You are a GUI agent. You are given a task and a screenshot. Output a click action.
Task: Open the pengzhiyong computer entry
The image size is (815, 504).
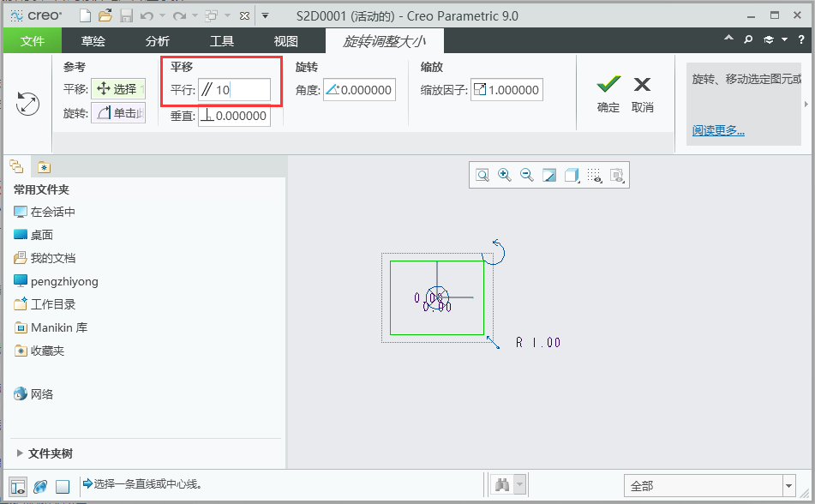pos(56,281)
